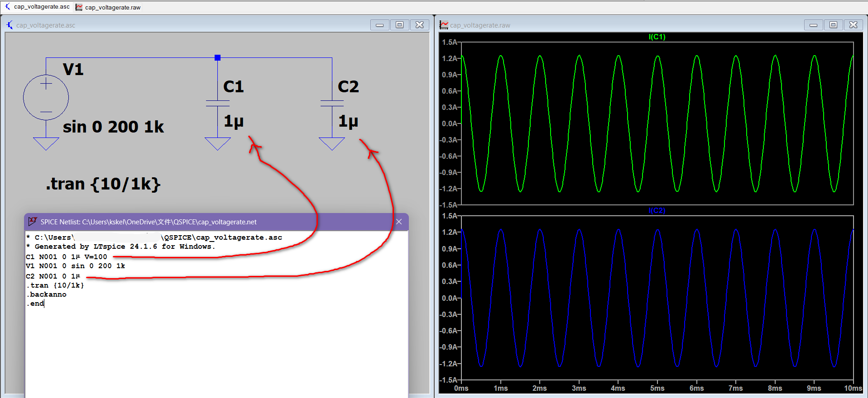Click the 0.0A label on the I(C2) axis

[450, 298]
